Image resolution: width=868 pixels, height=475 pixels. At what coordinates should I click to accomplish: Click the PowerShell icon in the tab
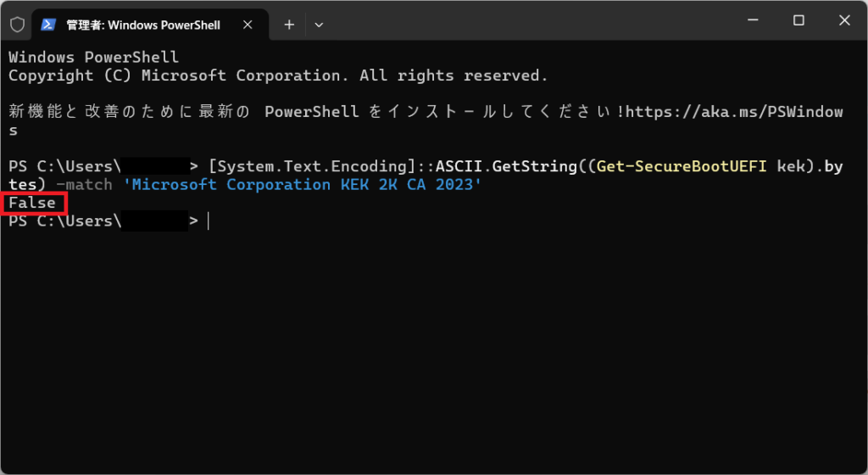click(x=49, y=25)
